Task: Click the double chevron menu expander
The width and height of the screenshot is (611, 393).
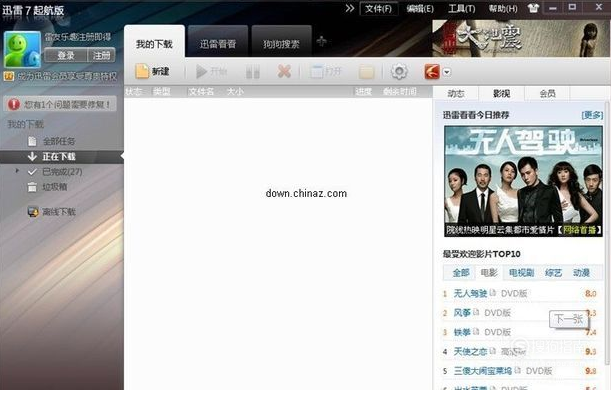Action: point(350,8)
